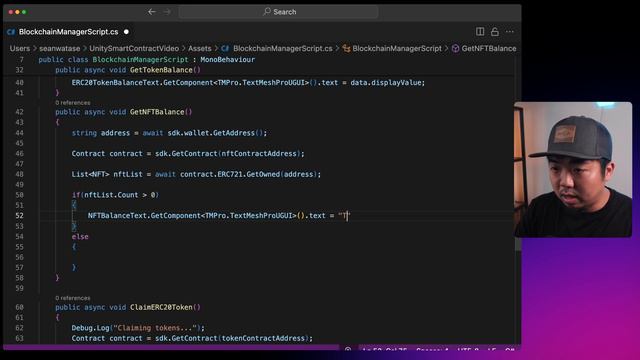Open the BlockchainManagerScript class breadcrumb

pos(397,49)
